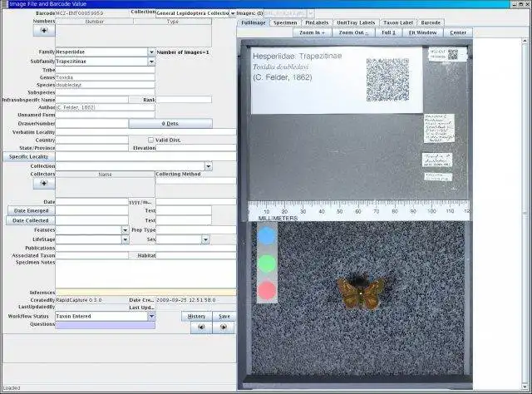The height and width of the screenshot is (394, 532).
Task: Expand the LifeStage dropdown
Action: 125,239
